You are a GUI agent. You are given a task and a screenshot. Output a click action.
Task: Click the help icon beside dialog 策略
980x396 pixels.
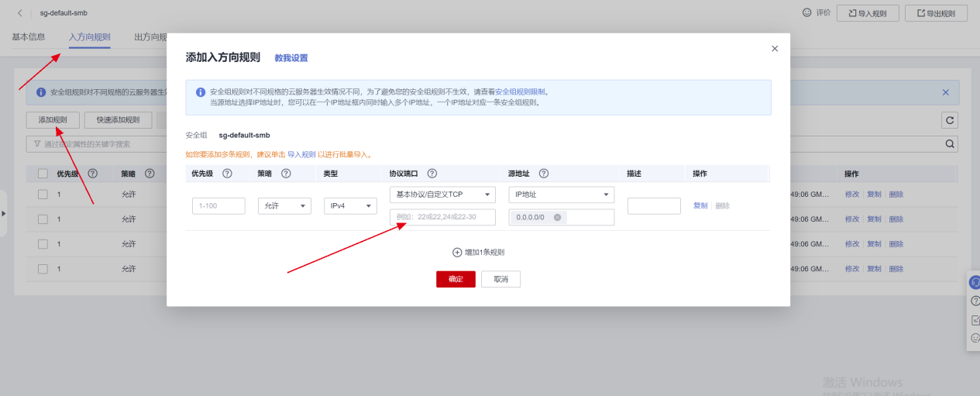coord(286,174)
